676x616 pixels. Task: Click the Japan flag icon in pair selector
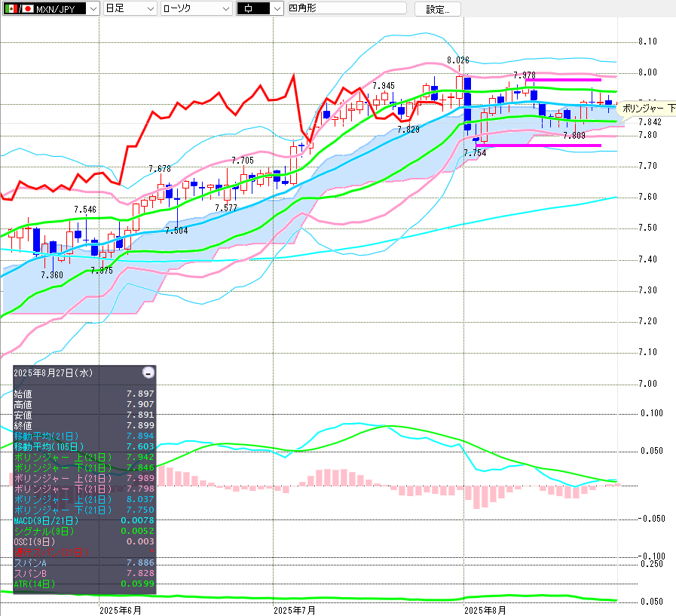tap(28, 8)
